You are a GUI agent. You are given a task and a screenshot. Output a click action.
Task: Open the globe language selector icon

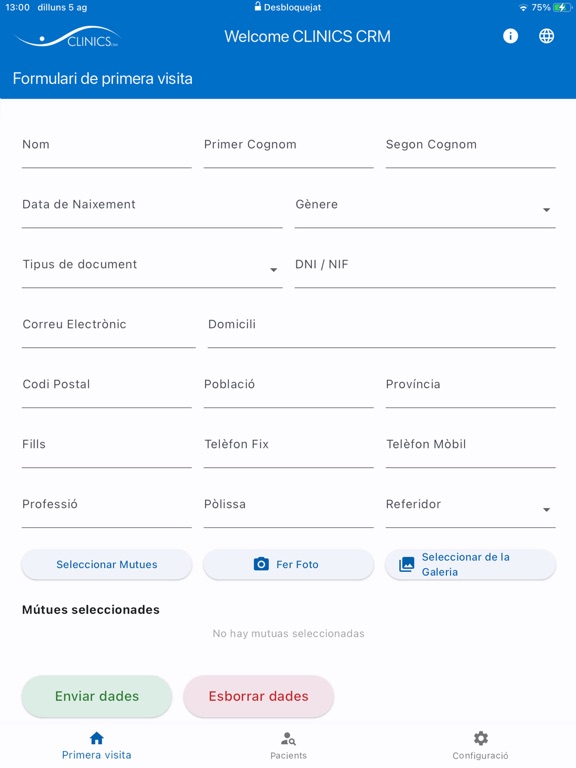click(547, 36)
